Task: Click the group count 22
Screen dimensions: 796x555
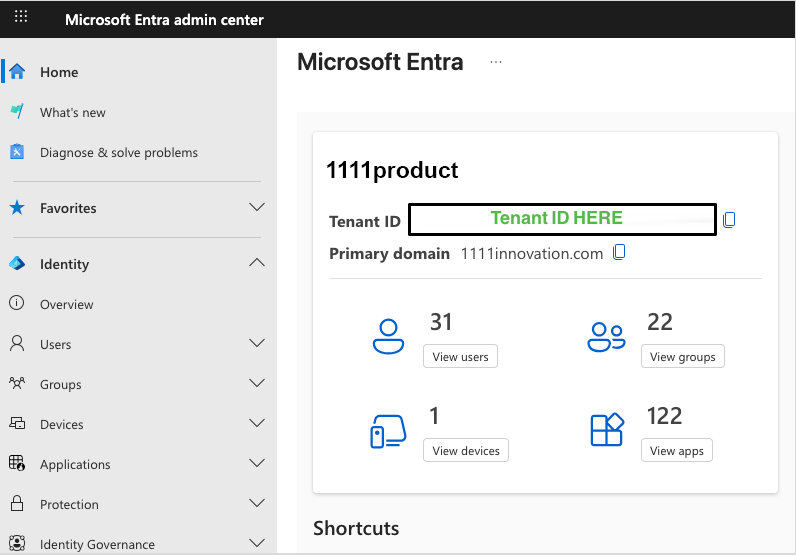Action: click(x=659, y=322)
